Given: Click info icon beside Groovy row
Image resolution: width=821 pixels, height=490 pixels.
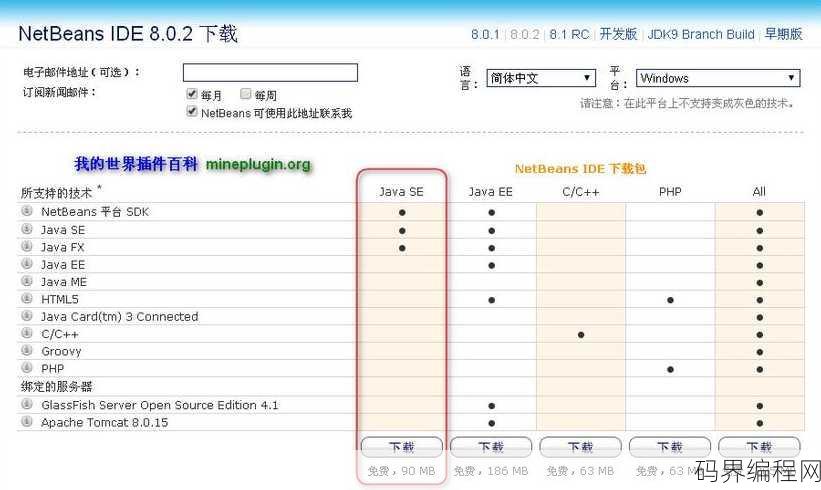Looking at the screenshot, I should [x=27, y=350].
